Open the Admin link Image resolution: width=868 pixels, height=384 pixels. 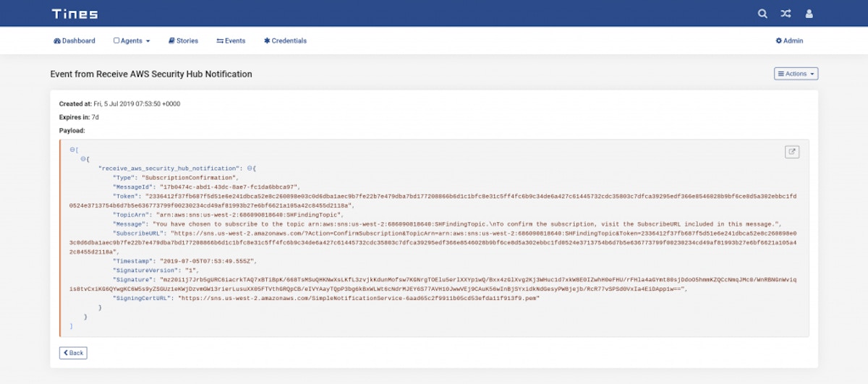(x=793, y=41)
